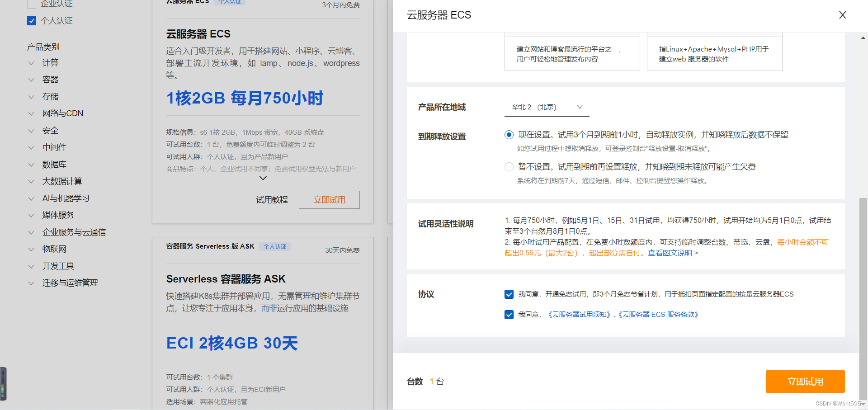Expand the 媒体服务 category chevron
This screenshot has height=410, width=868.
31,215
